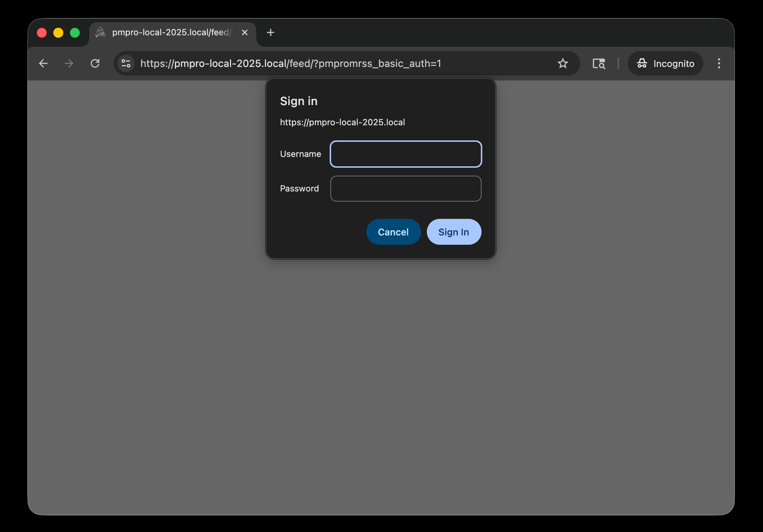Open Chrome's three-dot menu
763x532 pixels.
[x=719, y=63]
